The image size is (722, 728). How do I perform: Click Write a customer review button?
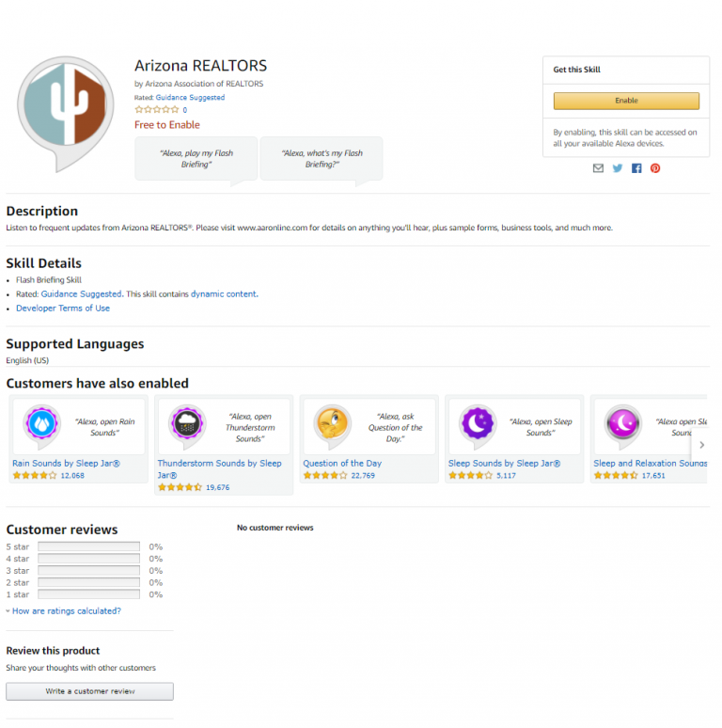point(89,691)
